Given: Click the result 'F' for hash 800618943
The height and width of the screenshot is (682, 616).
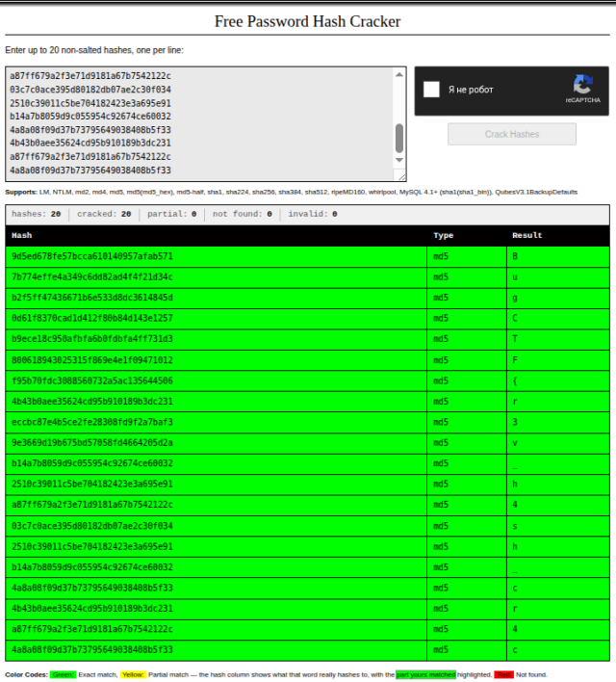Looking at the screenshot, I should pos(515,360).
